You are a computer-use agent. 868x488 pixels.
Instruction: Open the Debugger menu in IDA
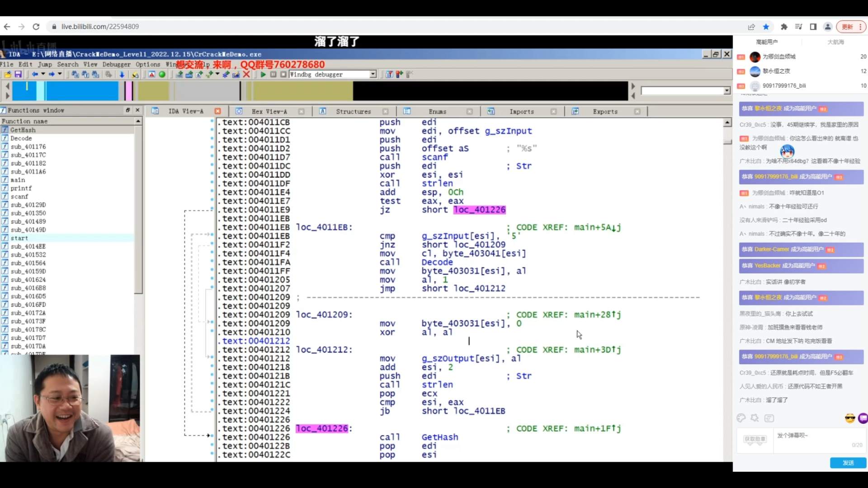[x=117, y=65]
